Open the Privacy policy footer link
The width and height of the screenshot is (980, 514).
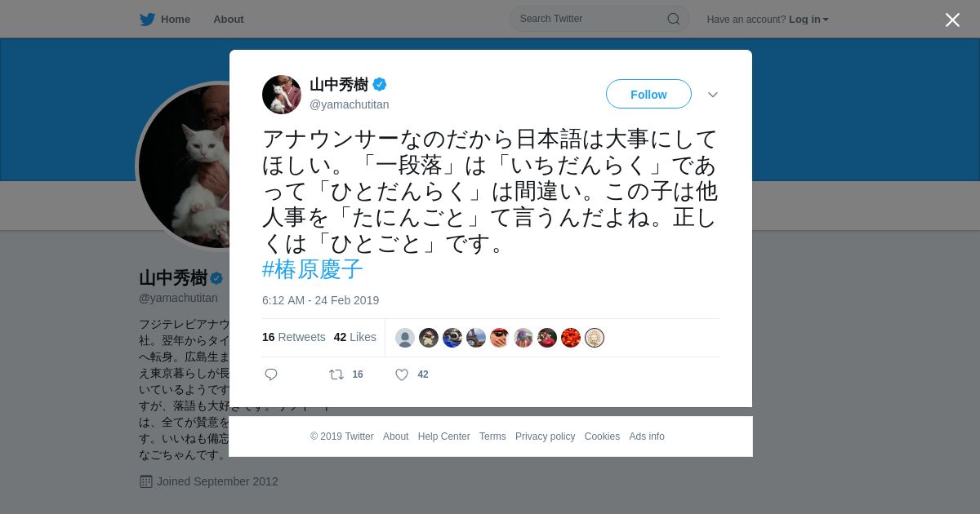coord(546,436)
